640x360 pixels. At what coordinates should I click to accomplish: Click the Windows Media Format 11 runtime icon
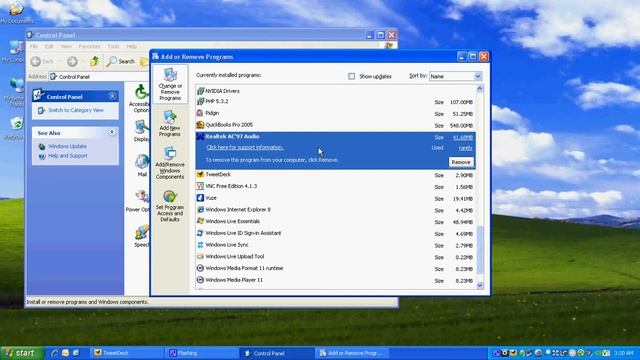coord(200,268)
